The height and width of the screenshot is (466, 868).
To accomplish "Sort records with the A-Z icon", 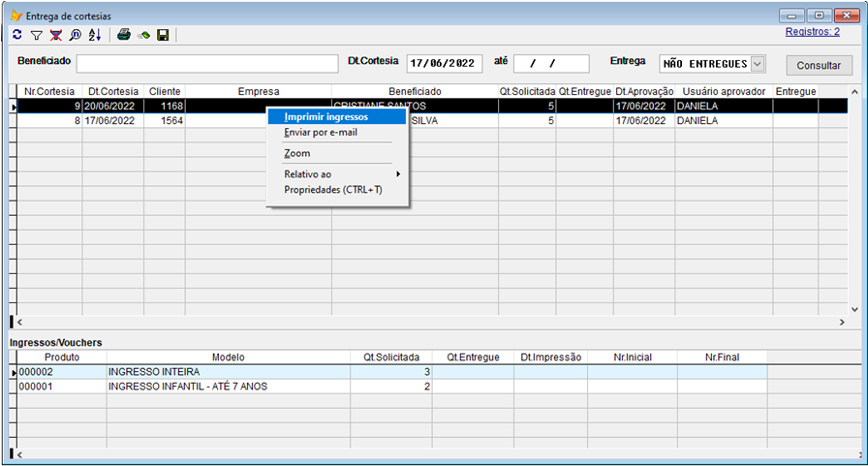I will coord(94,35).
